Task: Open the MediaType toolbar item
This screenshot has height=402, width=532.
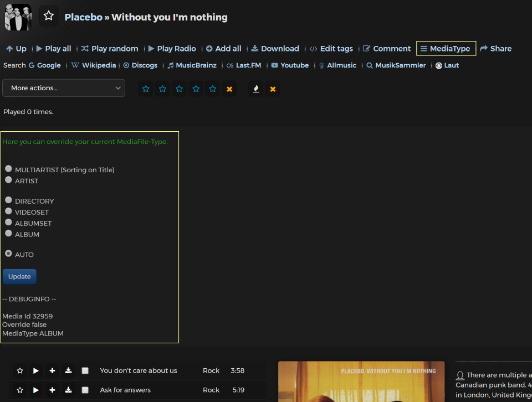Action: click(446, 49)
